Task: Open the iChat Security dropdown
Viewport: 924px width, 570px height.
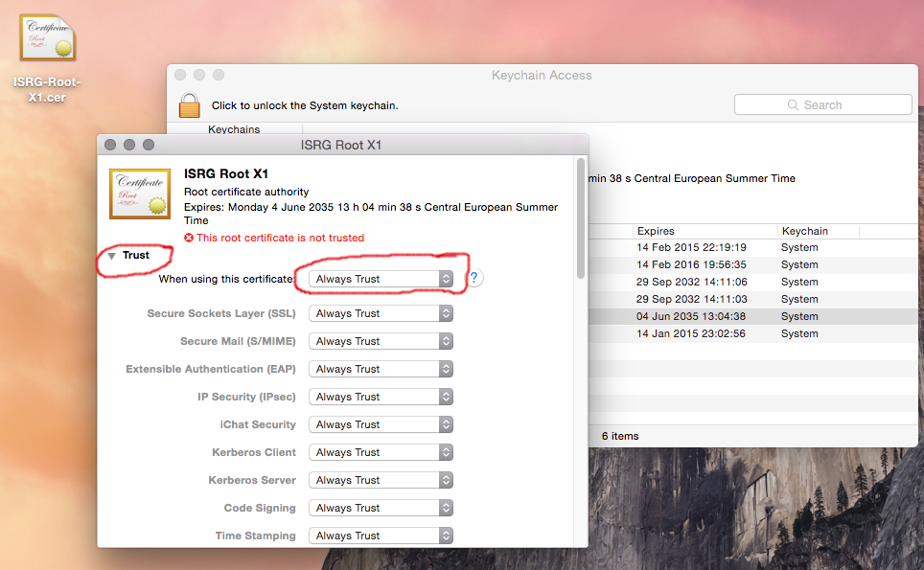Action: point(381,424)
